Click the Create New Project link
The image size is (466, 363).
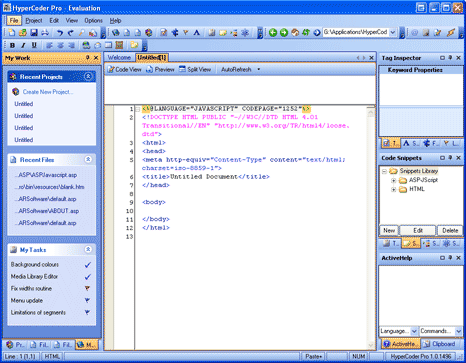pyautogui.click(x=48, y=92)
